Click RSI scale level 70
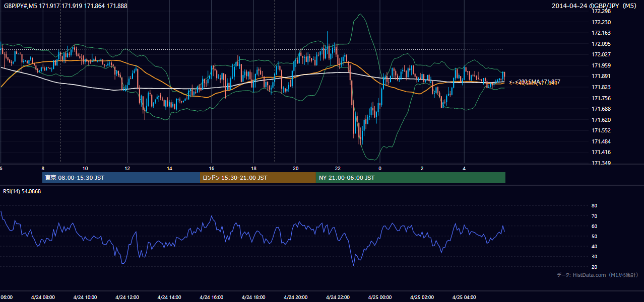Image resolution: width=644 pixels, height=302 pixels. pyautogui.click(x=594, y=216)
